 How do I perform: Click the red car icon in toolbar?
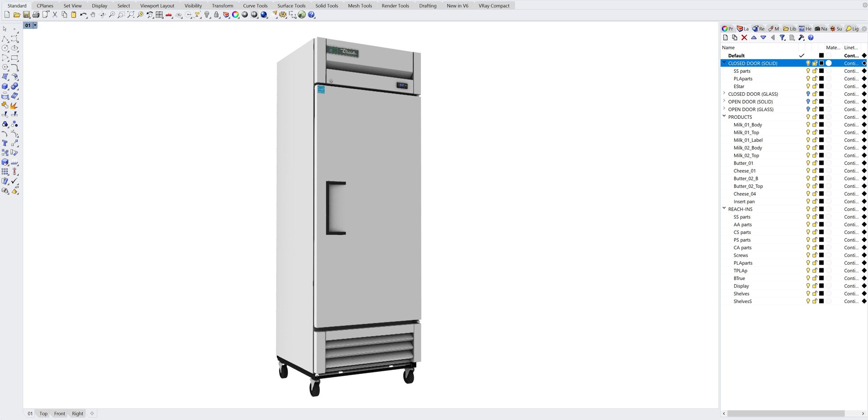click(x=169, y=15)
